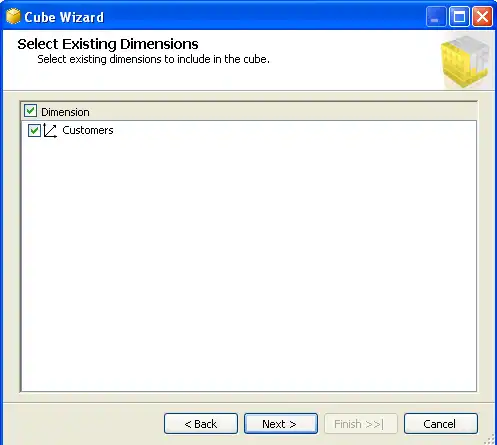
Task: Proceed with the Next button
Action: pyautogui.click(x=281, y=424)
